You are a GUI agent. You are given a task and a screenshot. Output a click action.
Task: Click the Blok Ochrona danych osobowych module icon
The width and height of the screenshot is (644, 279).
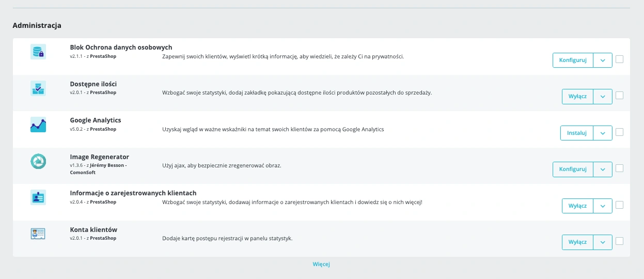[x=38, y=52]
